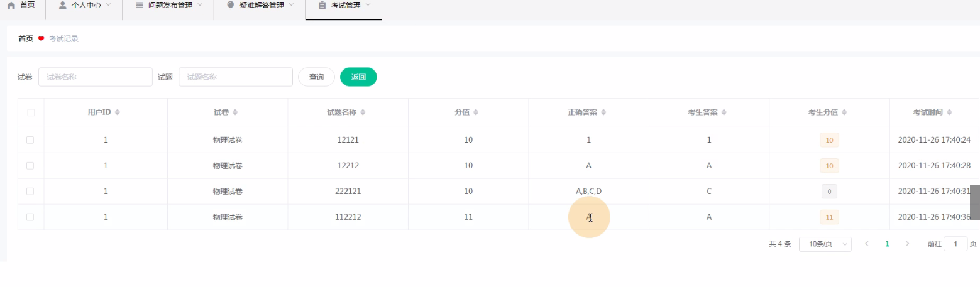Click the home icon in the navigation bar

pos(11,5)
